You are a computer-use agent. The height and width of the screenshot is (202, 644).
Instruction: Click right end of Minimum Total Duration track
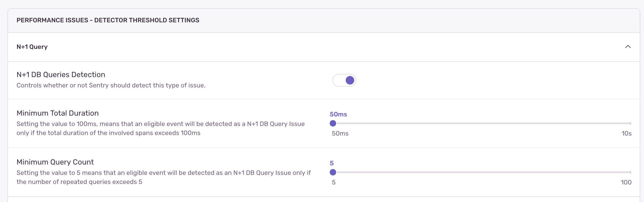click(630, 123)
